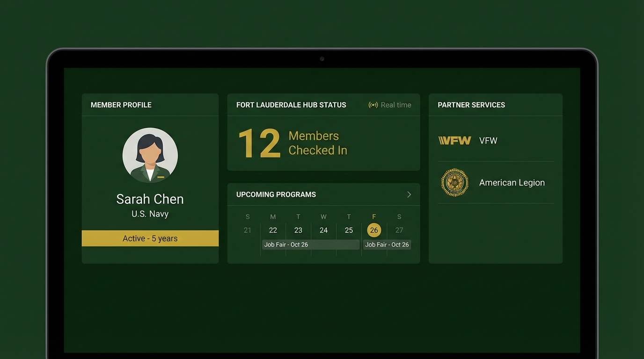
Task: Select Sunday the 21st on the calendar
Action: (248, 230)
